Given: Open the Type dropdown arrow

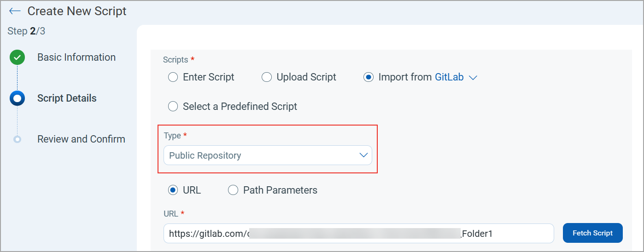Looking at the screenshot, I should tap(363, 155).
